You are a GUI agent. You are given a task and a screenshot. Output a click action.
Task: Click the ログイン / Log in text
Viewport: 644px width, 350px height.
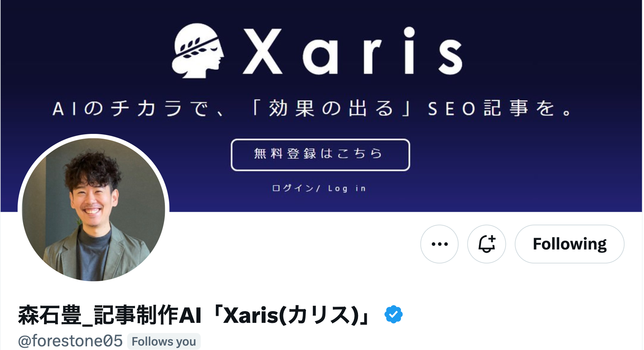tap(319, 188)
